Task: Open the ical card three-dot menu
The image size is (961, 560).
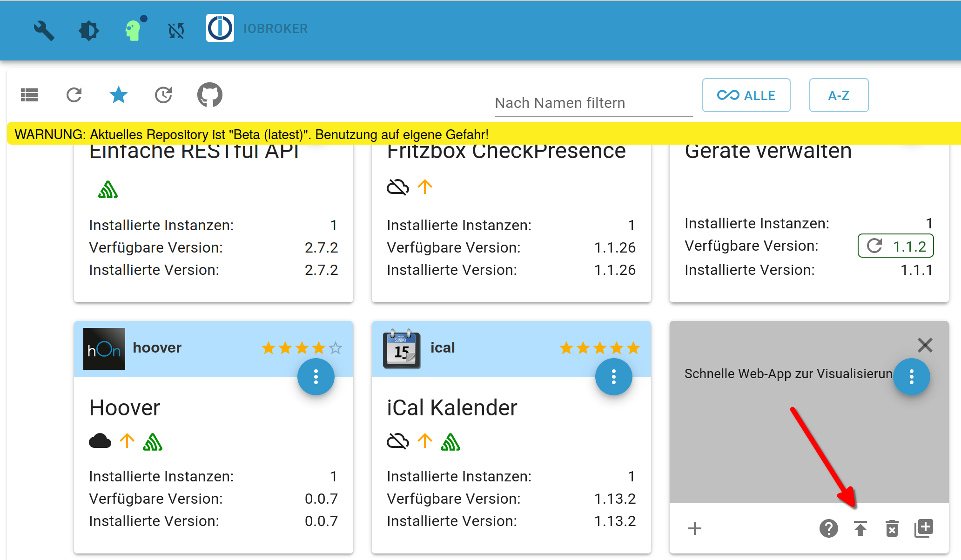Action: [614, 377]
